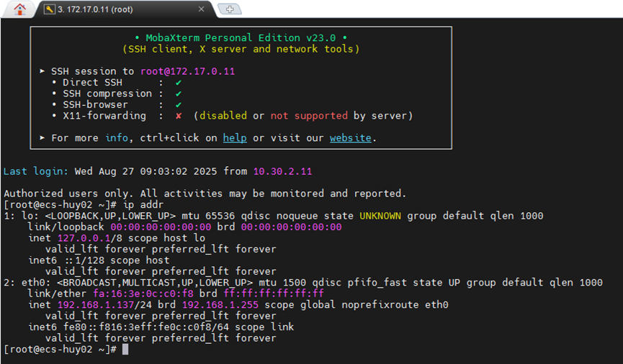Viewport: 623px width, 364px height.
Task: Click the 'disabled' yellow text
Action: [223, 116]
